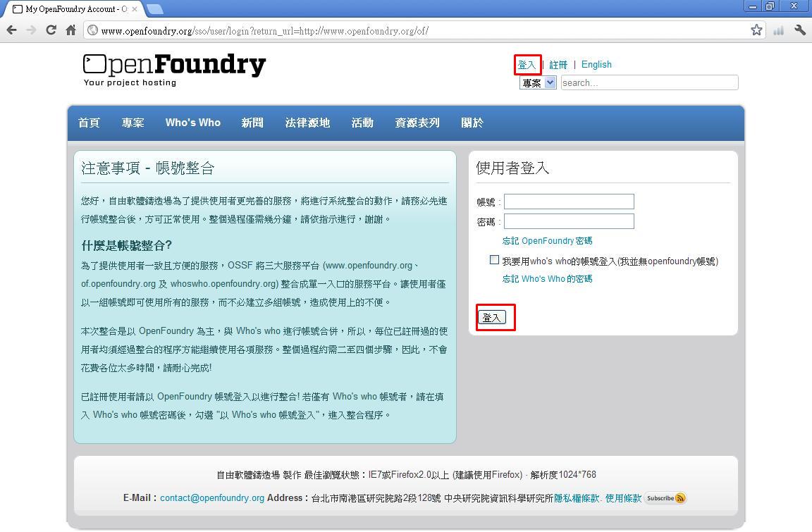Click heading 使用者登入
This screenshot has height=532, width=812.
click(512, 168)
